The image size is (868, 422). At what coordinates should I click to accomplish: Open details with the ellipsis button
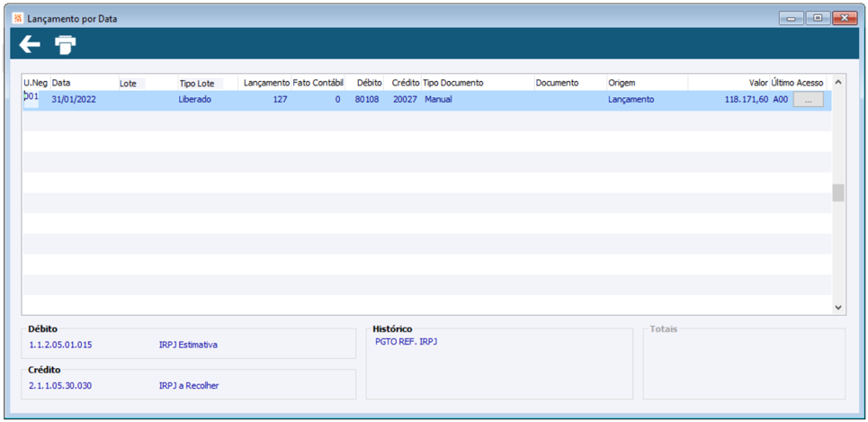click(809, 100)
